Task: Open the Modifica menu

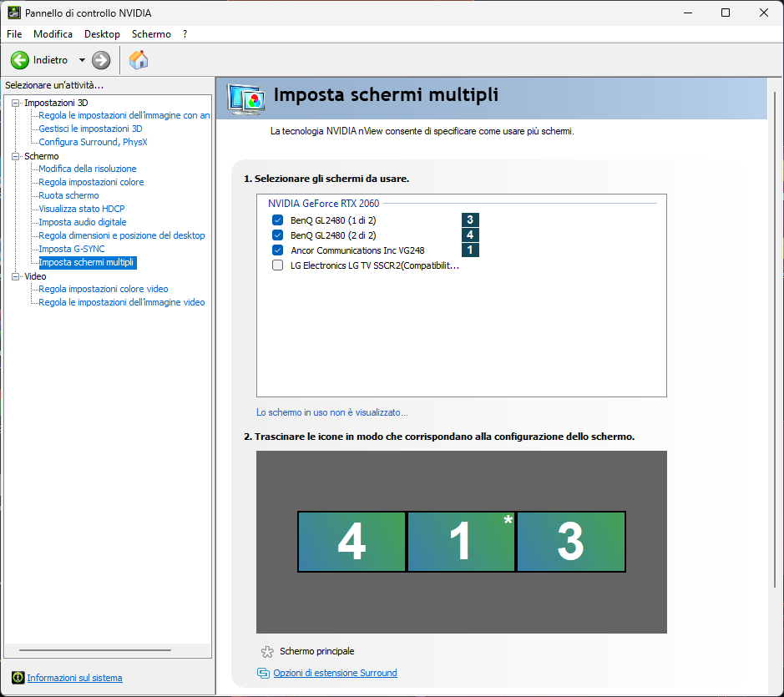Action: (x=53, y=34)
